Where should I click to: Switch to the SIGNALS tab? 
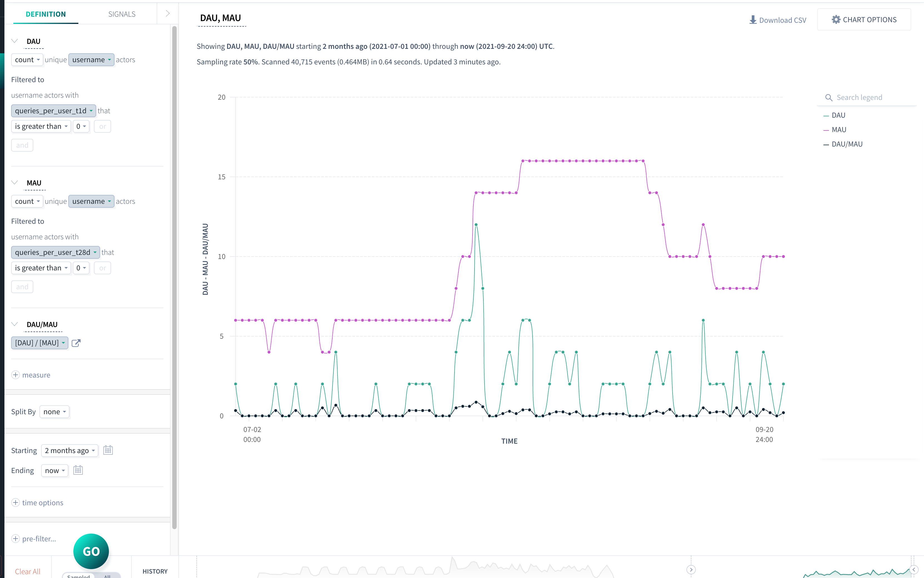122,14
